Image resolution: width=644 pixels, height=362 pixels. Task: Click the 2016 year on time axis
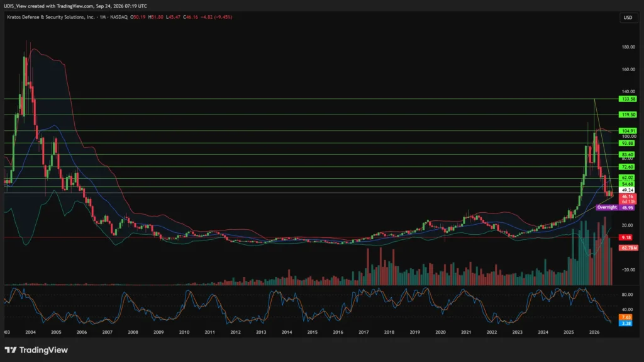point(338,332)
